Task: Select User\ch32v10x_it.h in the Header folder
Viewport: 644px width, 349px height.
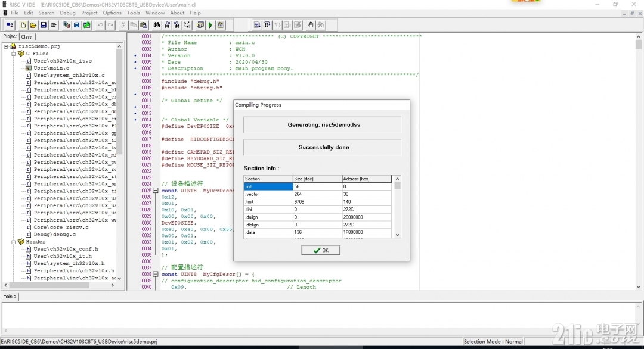Action: pos(63,256)
